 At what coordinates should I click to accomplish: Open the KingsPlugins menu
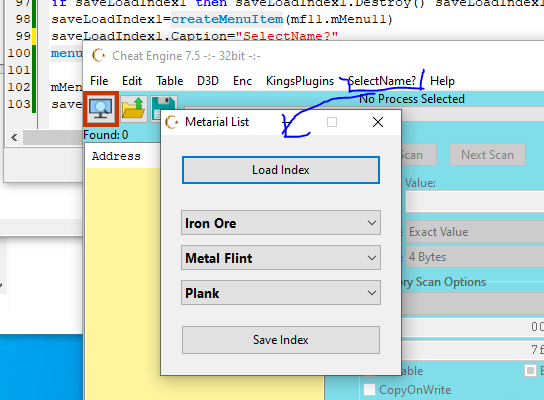(x=300, y=81)
